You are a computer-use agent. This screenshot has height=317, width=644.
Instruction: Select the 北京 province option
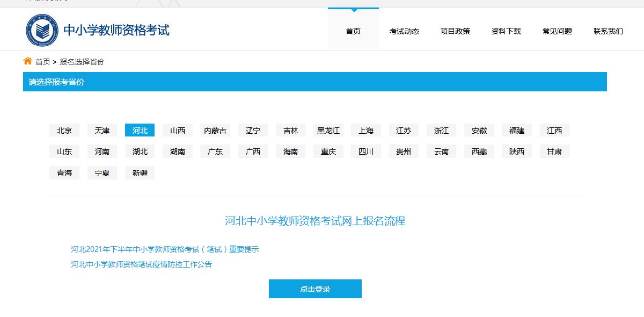click(x=64, y=130)
